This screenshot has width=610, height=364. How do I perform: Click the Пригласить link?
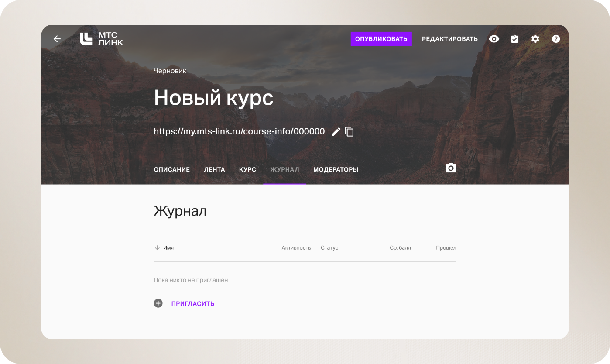coord(192,304)
